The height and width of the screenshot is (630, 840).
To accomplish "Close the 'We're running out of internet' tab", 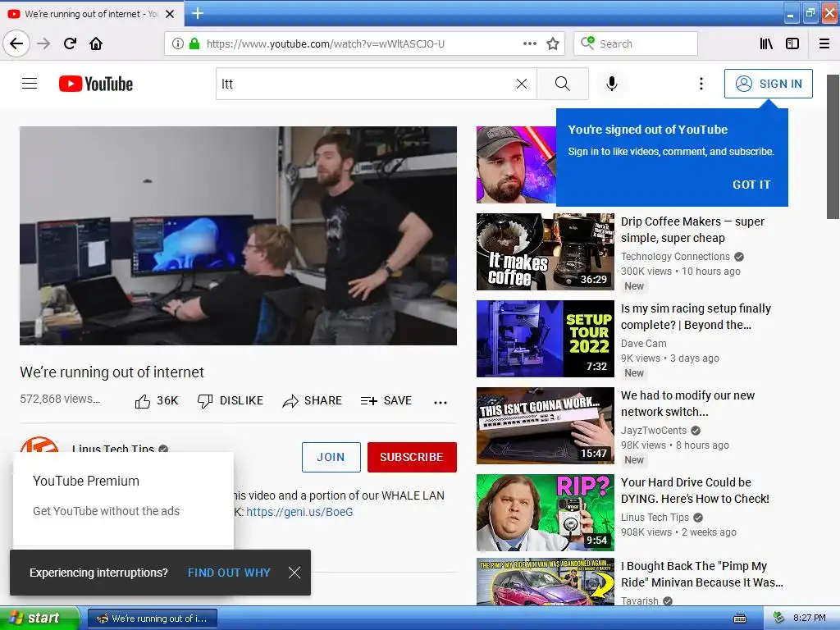I will tap(170, 14).
